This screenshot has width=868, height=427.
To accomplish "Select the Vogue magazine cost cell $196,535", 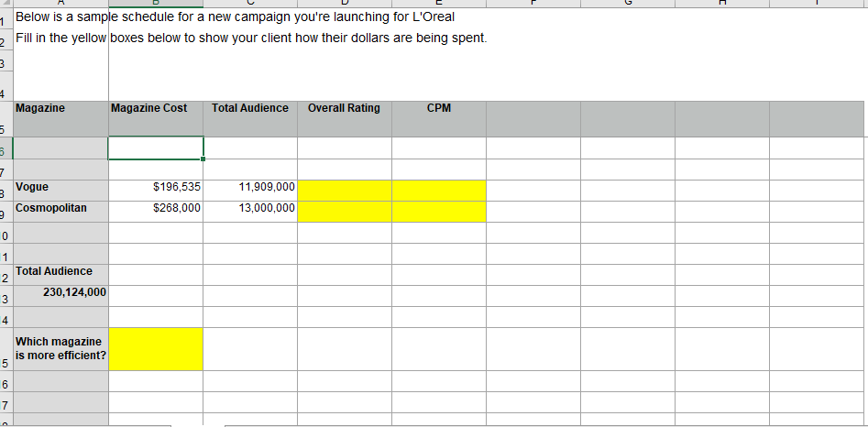I will tap(156, 191).
